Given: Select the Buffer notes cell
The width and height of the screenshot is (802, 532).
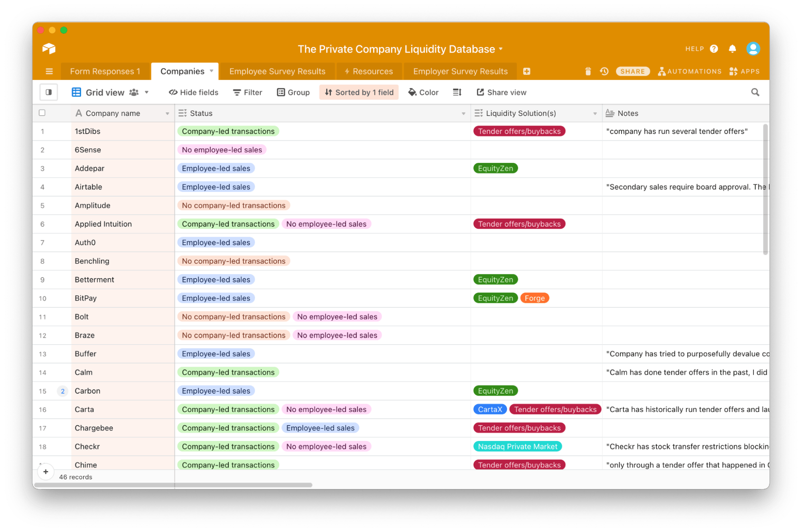Looking at the screenshot, I should (685, 354).
